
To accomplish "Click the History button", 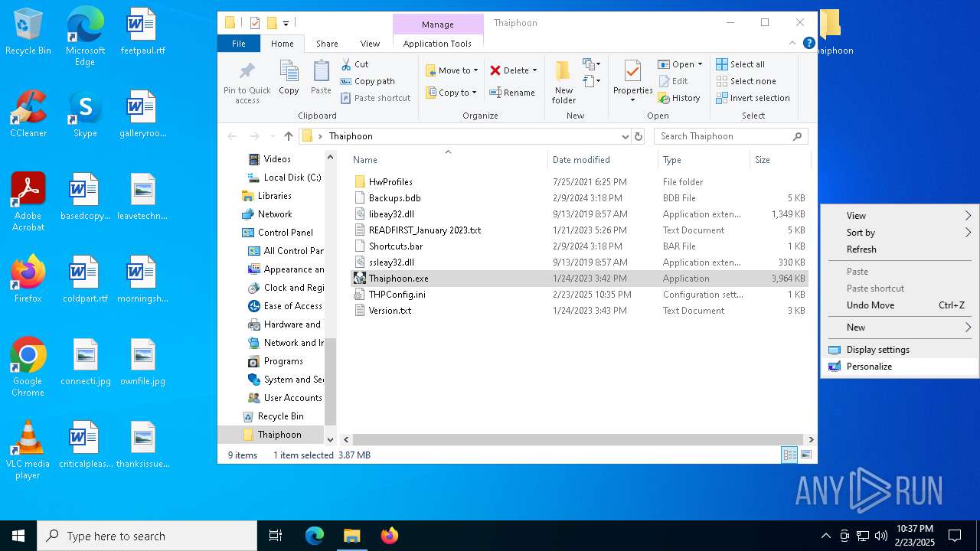I will 679,98.
